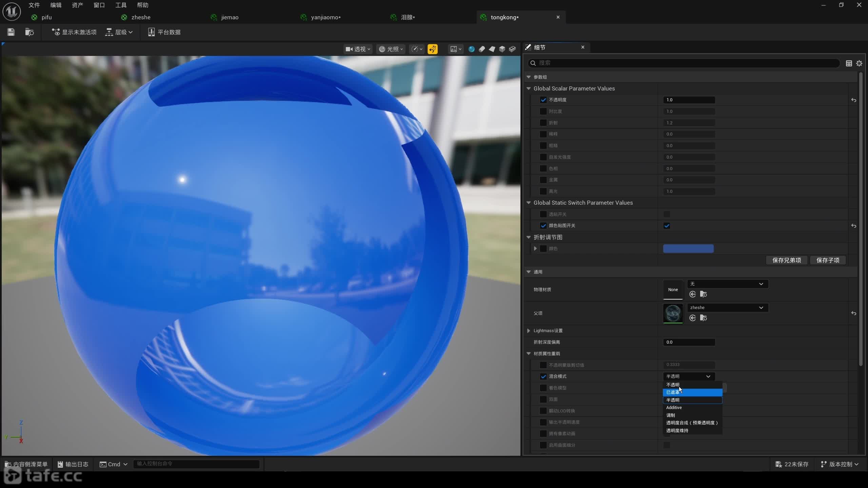Use selected asset for 父项 parent
Viewport: 868px width, 488px height.
pyautogui.click(x=693, y=318)
